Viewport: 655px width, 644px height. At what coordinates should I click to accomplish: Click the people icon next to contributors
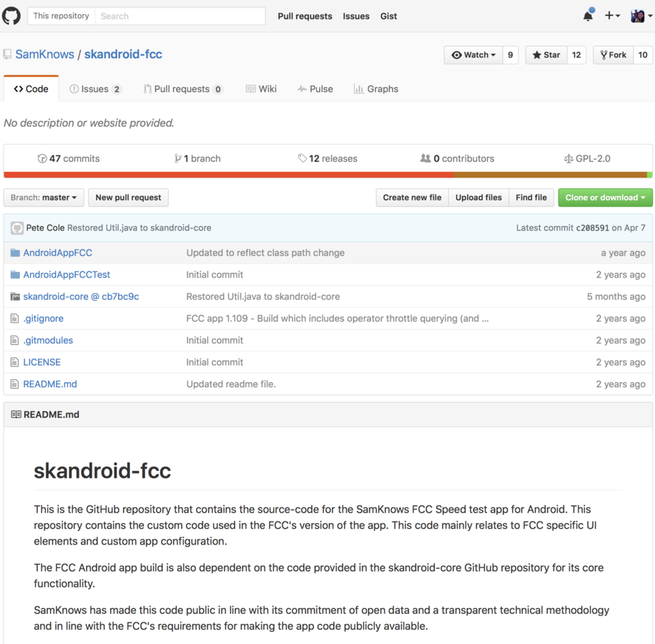(x=425, y=158)
